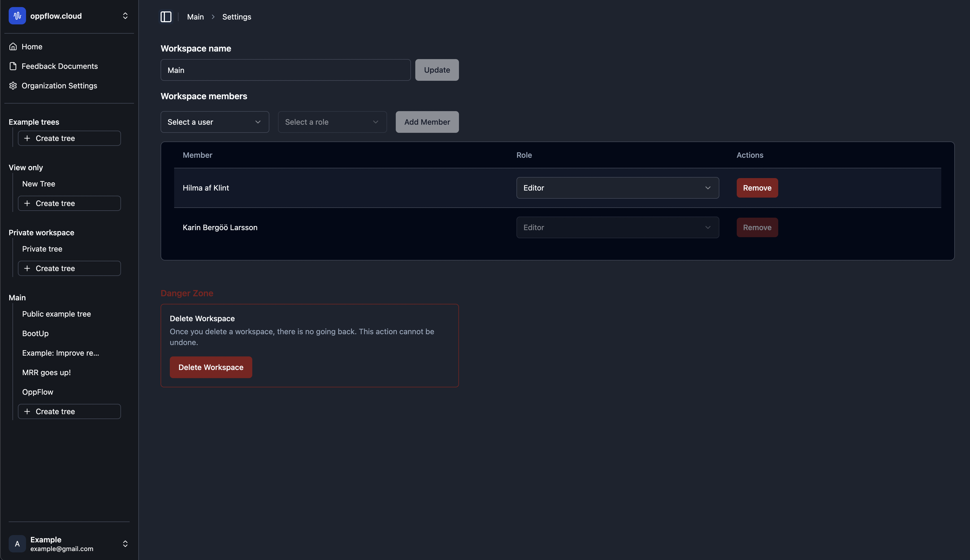Viewport: 970px width, 560px height.
Task: Click the plus icon under Example trees
Action: 27,138
